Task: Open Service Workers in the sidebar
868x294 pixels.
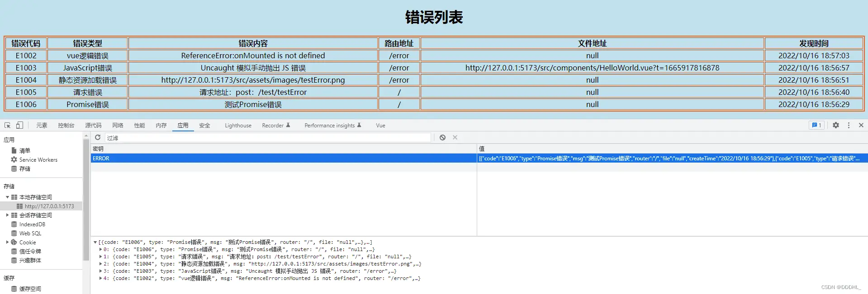Action: 38,160
